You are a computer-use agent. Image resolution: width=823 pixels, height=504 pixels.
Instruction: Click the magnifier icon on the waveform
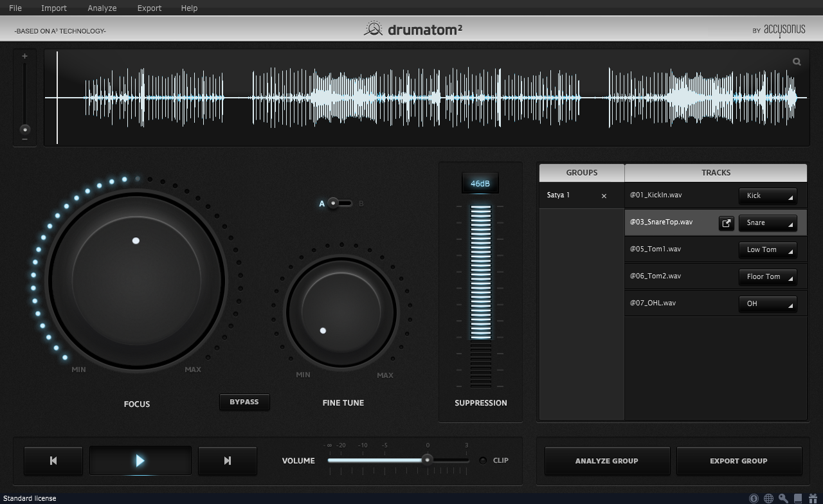(797, 62)
